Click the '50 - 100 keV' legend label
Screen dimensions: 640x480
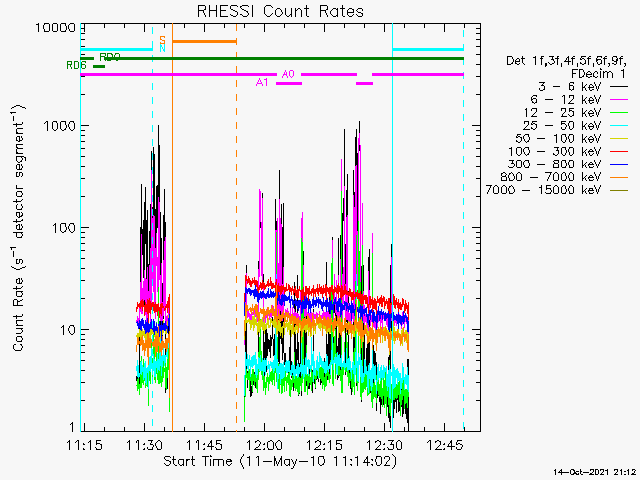coord(558,138)
